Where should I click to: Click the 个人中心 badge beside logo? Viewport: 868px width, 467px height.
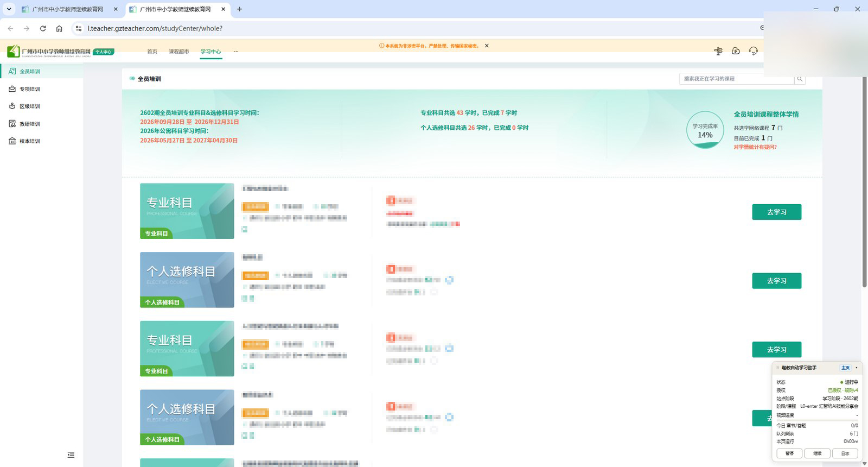coord(103,52)
